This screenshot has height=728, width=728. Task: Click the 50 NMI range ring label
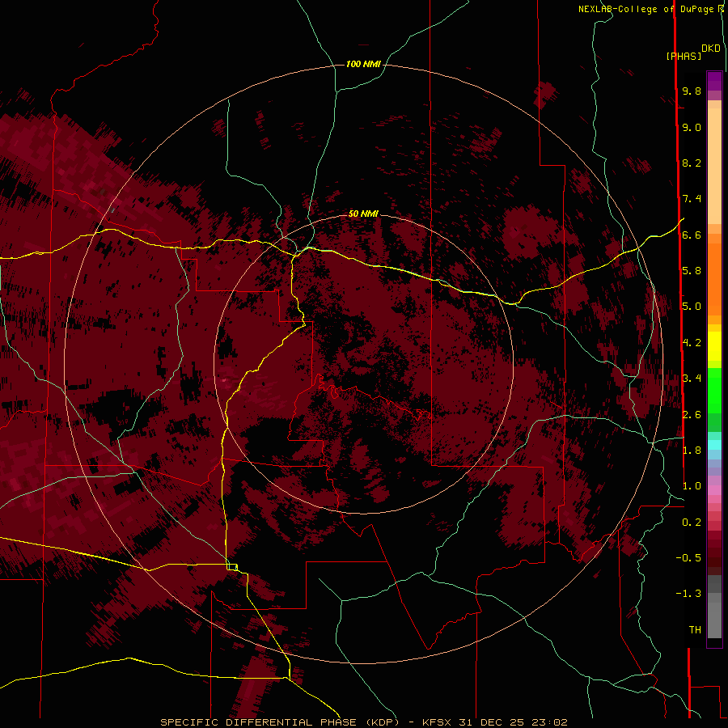(363, 214)
